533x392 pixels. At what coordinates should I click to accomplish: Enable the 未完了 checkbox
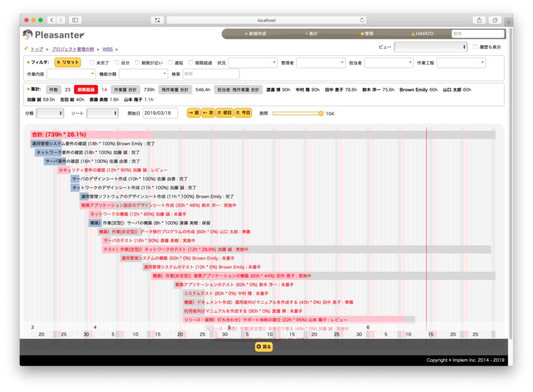tap(92, 62)
